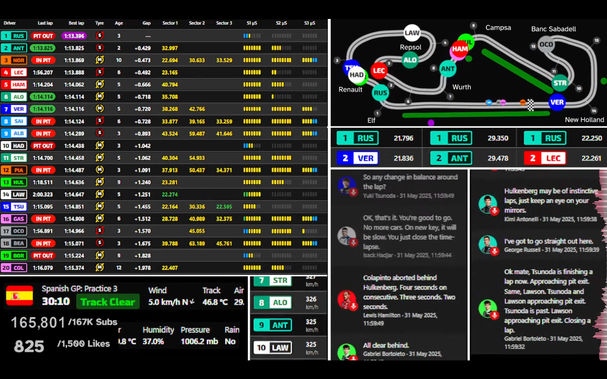Select the LEC driver tag in timing table

14,72
